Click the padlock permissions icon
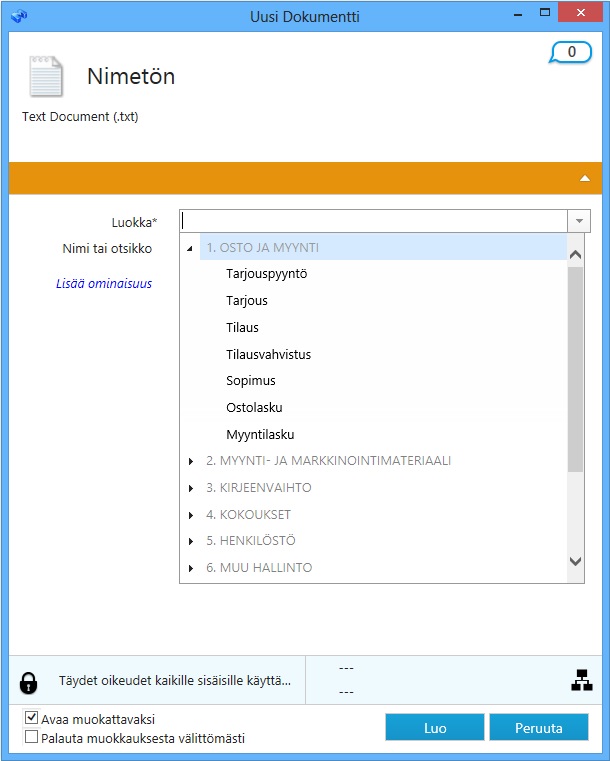Screen dimensions: 610x761 point(29,682)
